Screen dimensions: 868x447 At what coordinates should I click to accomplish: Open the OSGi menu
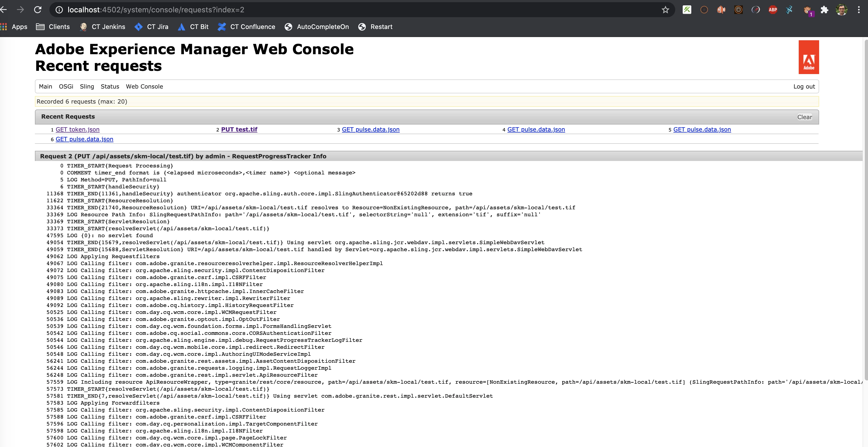tap(66, 86)
